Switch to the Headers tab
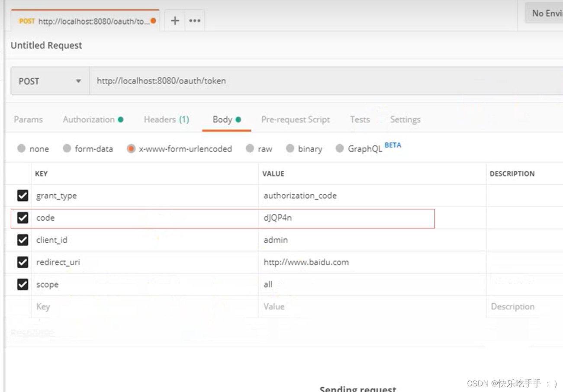This screenshot has width=563, height=392. click(x=166, y=119)
